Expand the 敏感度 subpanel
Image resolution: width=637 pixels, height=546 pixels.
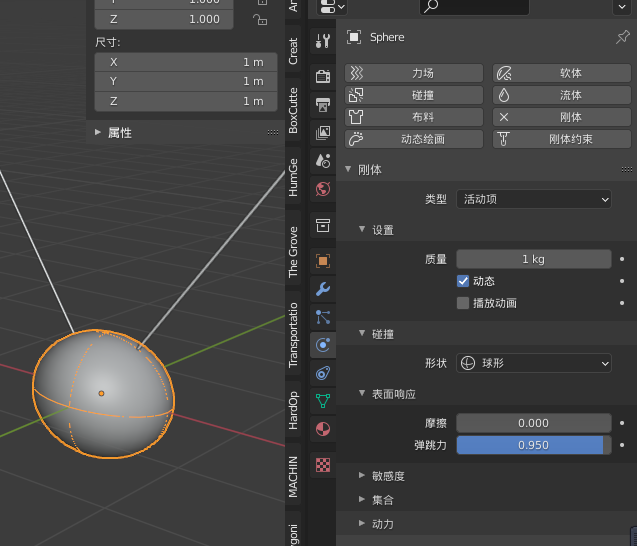point(362,475)
